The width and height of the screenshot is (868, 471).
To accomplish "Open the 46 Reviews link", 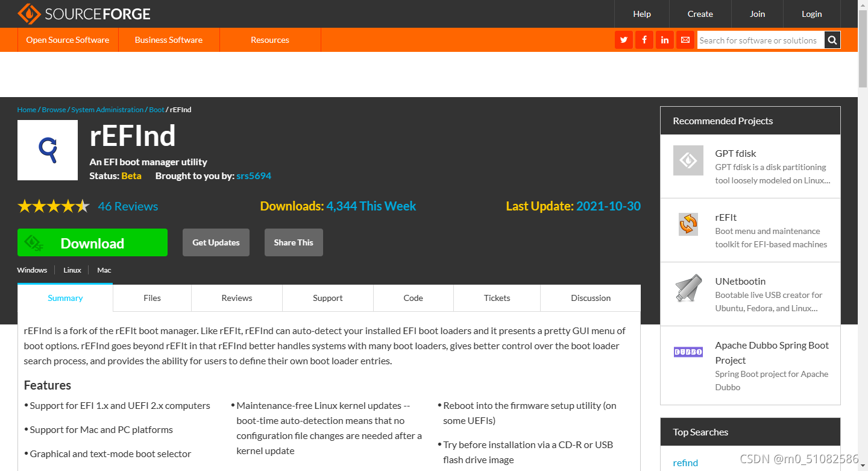I will coord(128,206).
